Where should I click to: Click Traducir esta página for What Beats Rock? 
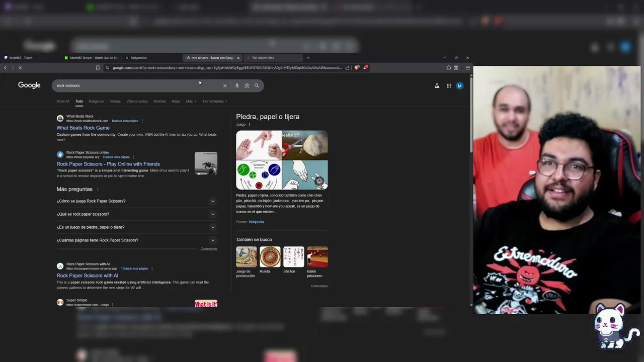point(125,121)
